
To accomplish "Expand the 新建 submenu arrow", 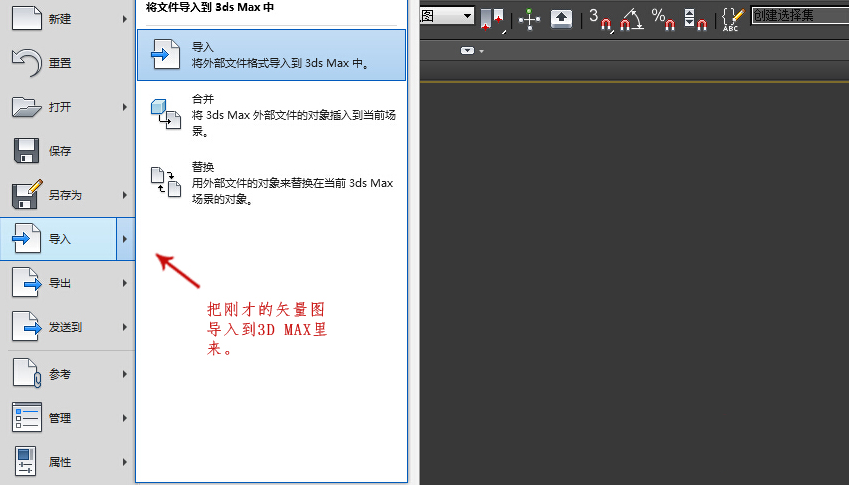I will [125, 19].
